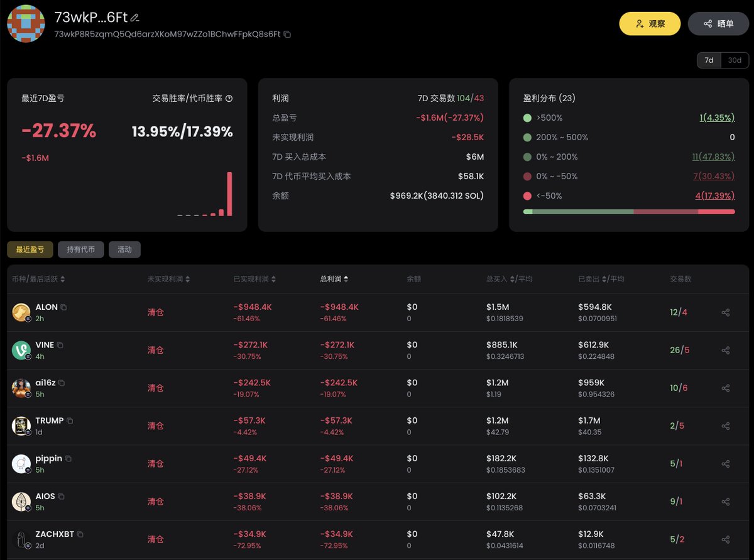Image resolution: width=754 pixels, height=560 pixels.
Task: Copy the TRUMP token address
Action: 70,420
